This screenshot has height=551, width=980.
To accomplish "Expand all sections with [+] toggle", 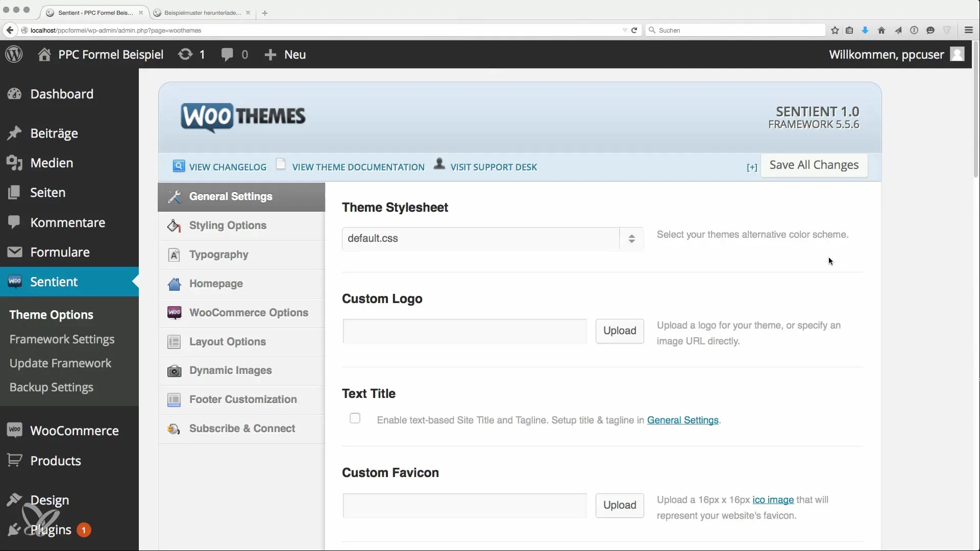I will pos(752,167).
